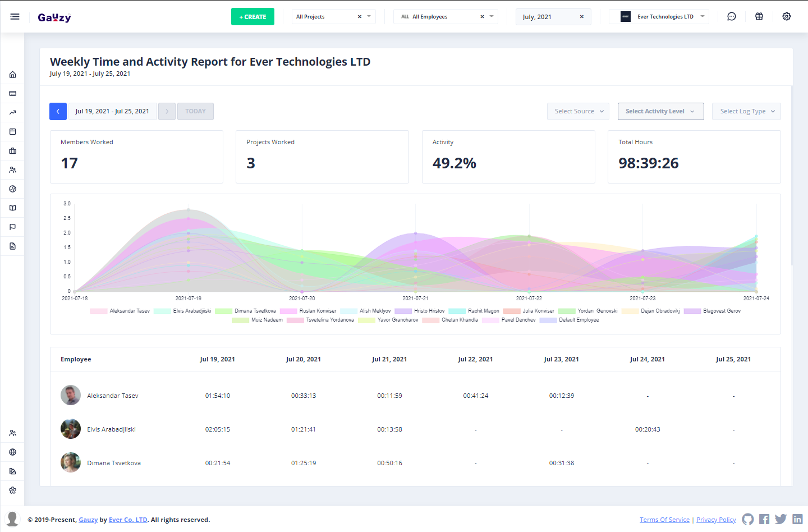
Task: Open the hamburger menu icon
Action: [x=15, y=17]
